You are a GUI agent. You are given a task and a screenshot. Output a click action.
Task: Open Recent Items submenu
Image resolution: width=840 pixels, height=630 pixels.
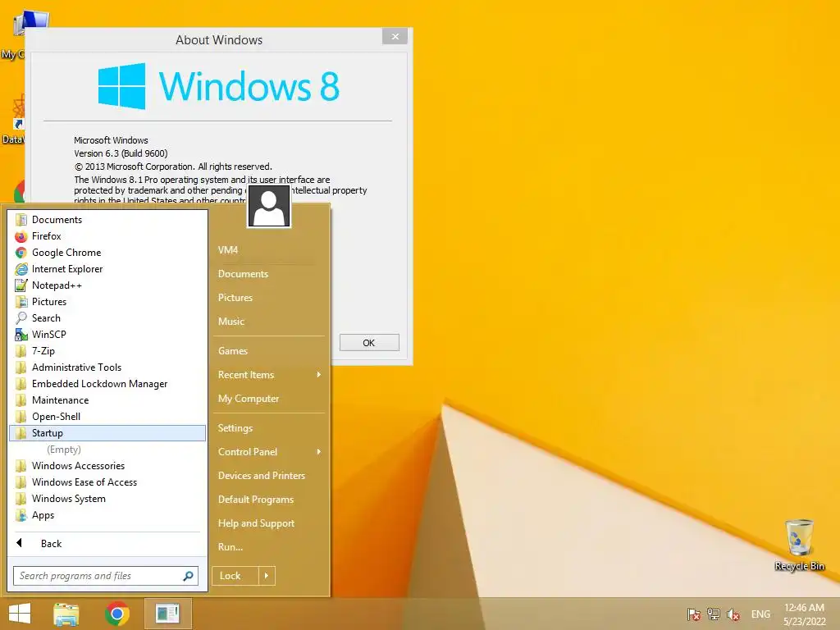[269, 375]
